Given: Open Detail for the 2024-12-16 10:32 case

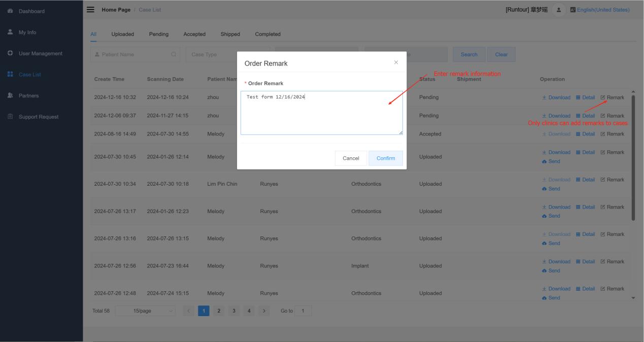Looking at the screenshot, I should (586, 97).
